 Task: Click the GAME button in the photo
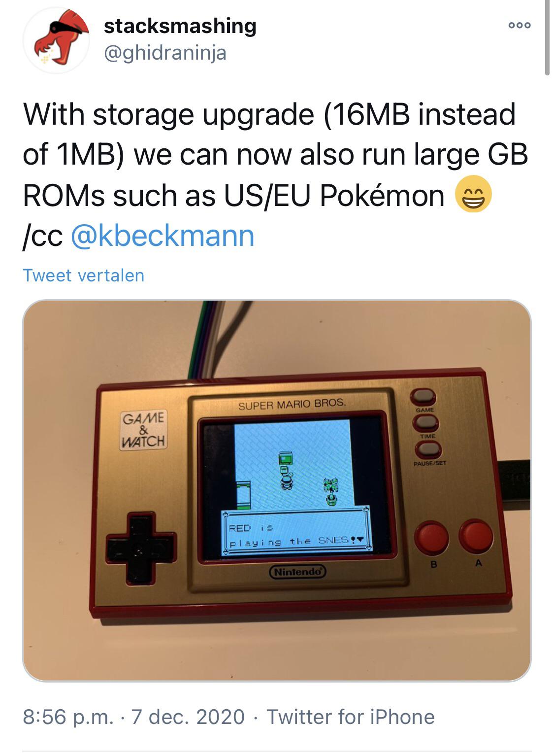[424, 396]
